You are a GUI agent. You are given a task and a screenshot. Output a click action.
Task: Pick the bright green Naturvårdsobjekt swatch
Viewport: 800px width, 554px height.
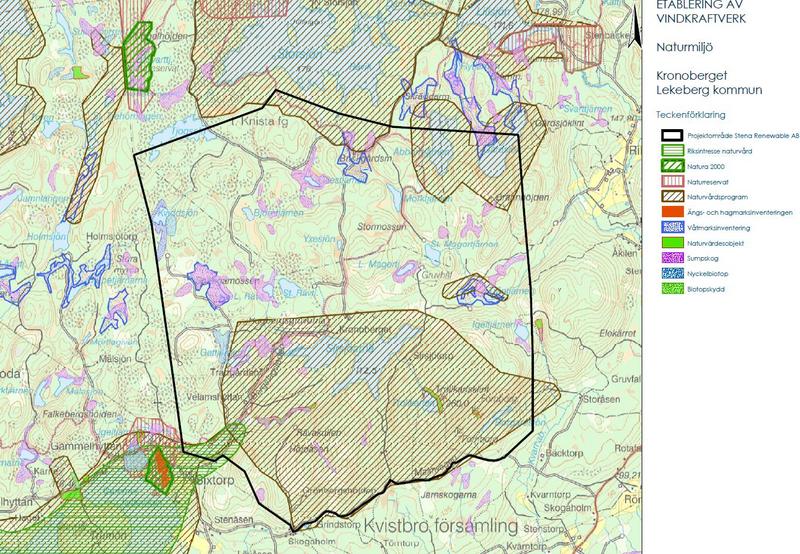672,244
